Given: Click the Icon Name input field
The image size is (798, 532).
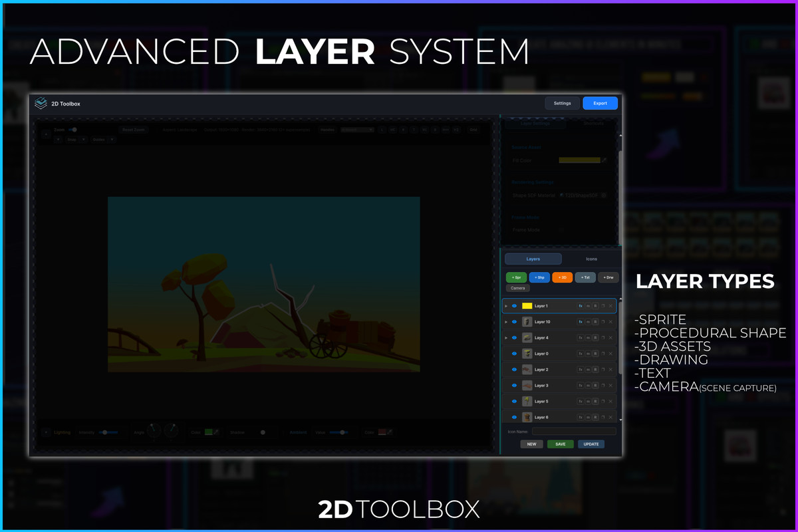Looking at the screenshot, I should pos(574,432).
